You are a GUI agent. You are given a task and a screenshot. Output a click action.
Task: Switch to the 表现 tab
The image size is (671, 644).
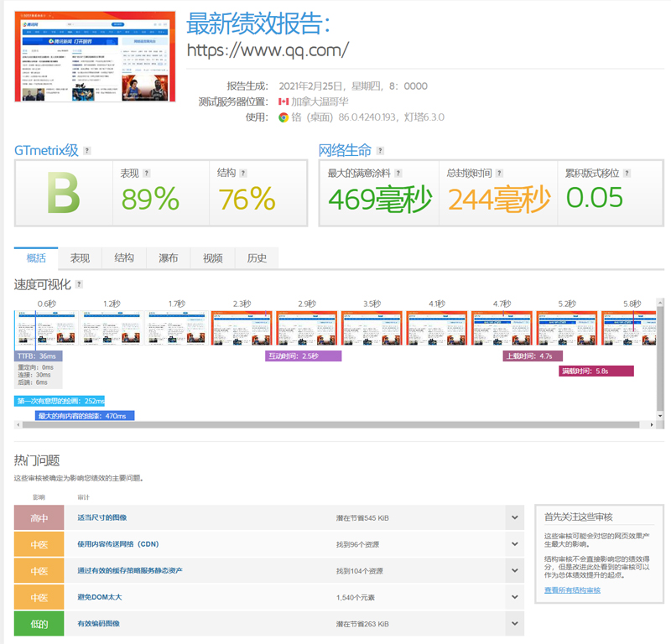80,258
